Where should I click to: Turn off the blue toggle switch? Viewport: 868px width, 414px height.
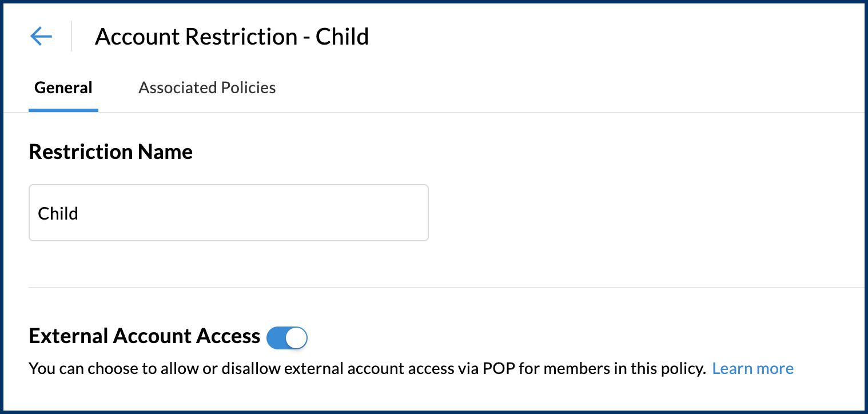(x=287, y=337)
